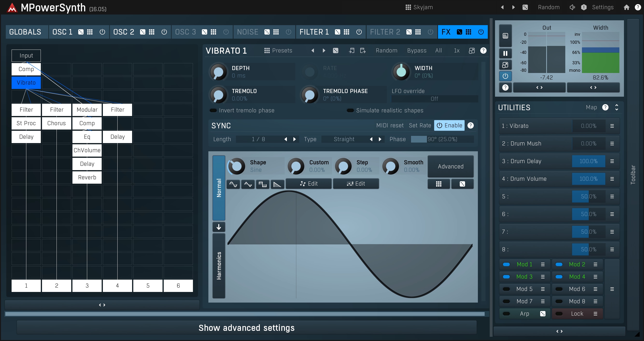Toggle OSC 1 power button
The height and width of the screenshot is (341, 644).
102,32
